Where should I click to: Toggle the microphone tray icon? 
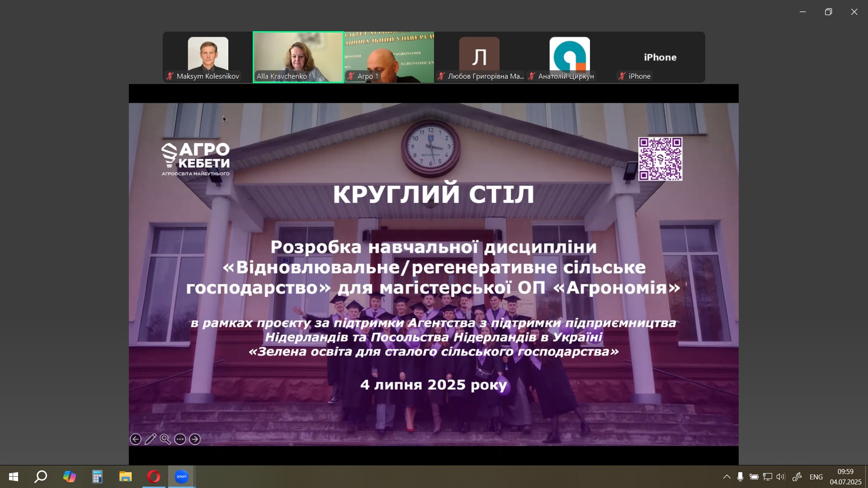click(740, 477)
